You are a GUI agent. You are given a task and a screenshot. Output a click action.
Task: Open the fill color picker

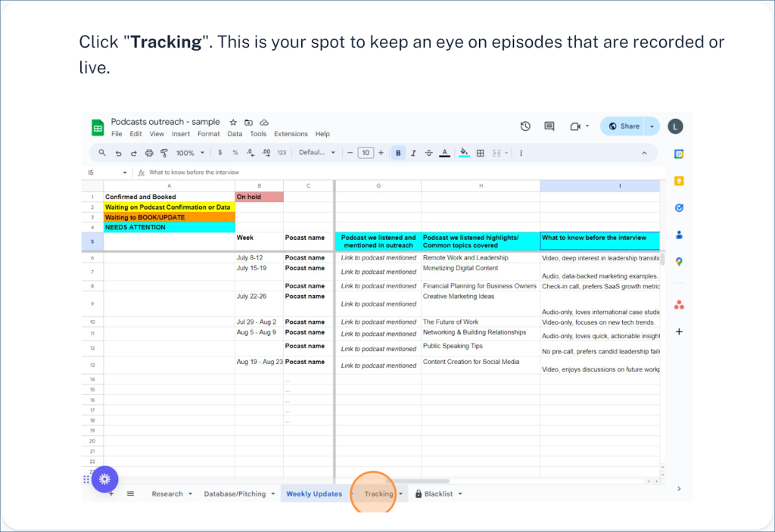464,153
